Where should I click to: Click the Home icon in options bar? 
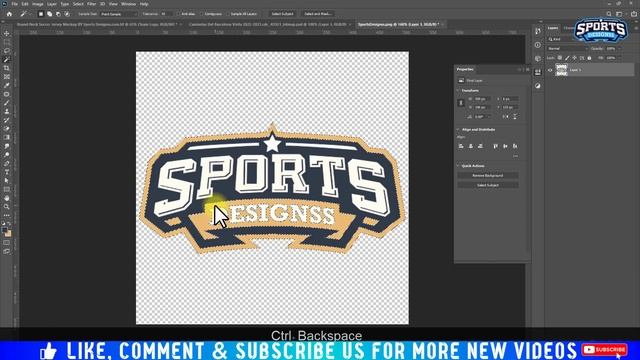coord(9,14)
